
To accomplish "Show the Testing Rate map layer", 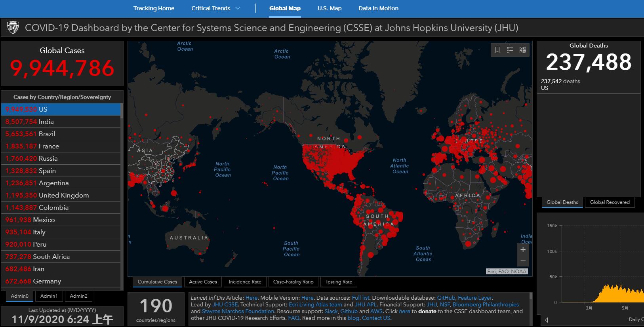I will point(339,282).
